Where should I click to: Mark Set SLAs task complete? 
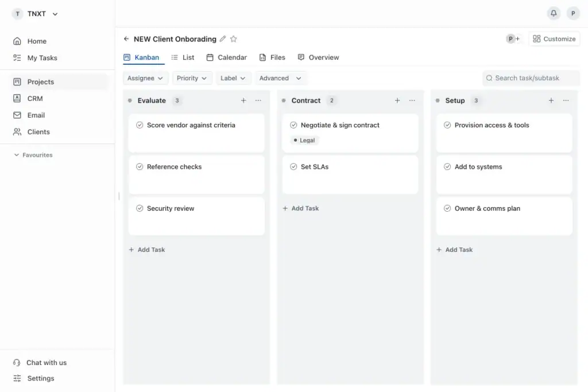pos(293,167)
